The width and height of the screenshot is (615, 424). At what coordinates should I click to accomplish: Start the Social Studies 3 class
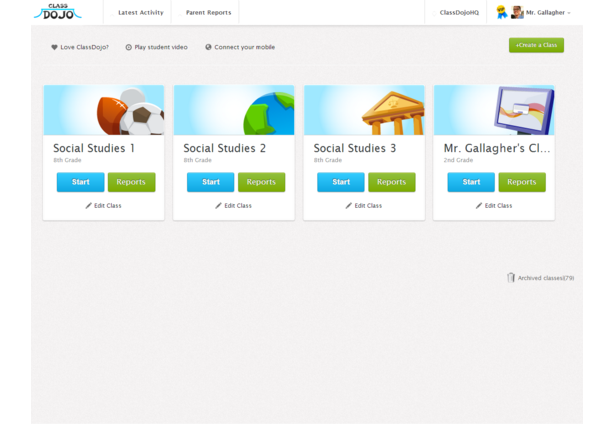[341, 182]
